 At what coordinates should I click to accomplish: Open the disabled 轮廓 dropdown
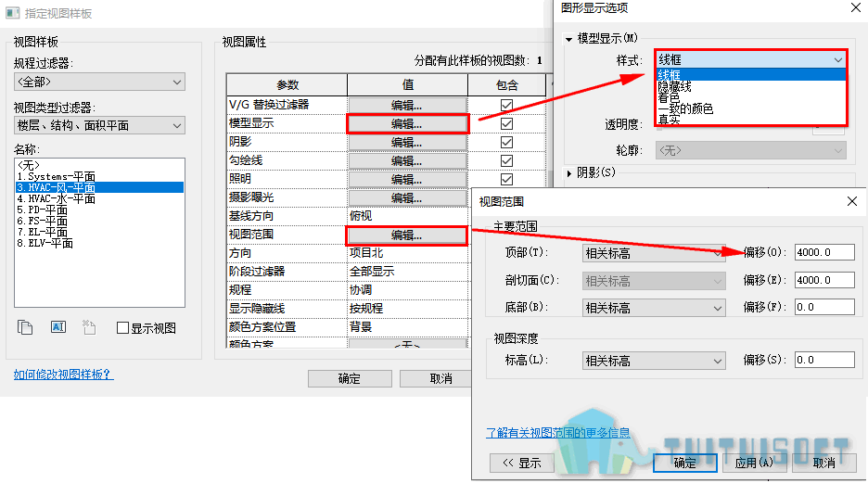(x=750, y=150)
